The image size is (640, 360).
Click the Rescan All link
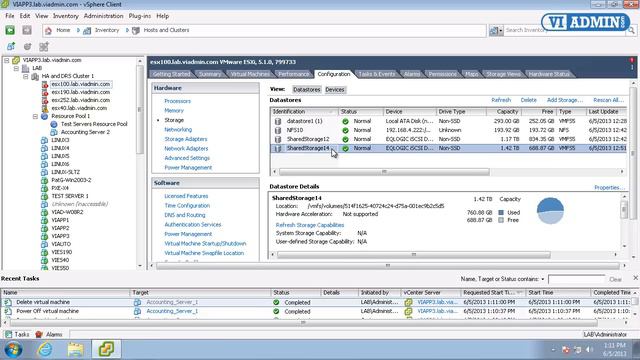(608, 100)
